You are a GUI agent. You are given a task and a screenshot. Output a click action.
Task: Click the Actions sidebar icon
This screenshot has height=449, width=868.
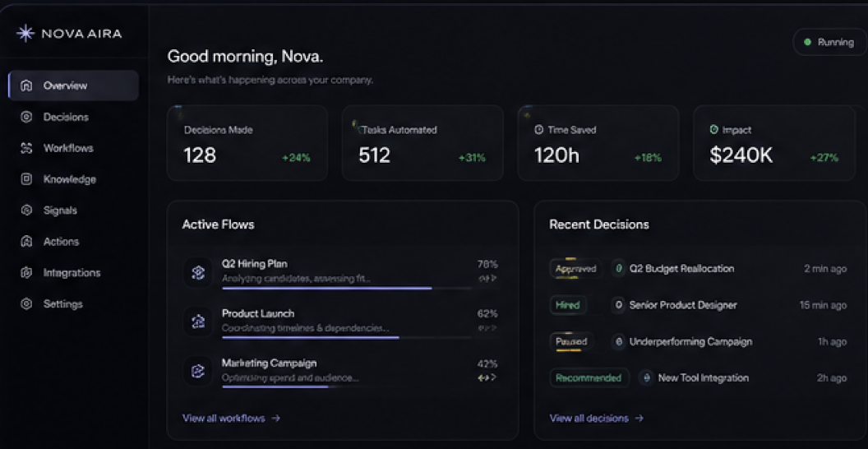[26, 242]
